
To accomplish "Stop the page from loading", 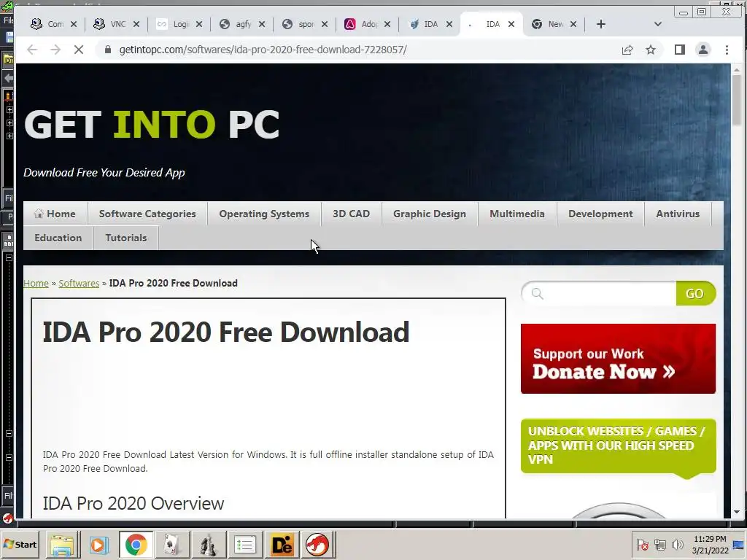I will tap(79, 50).
